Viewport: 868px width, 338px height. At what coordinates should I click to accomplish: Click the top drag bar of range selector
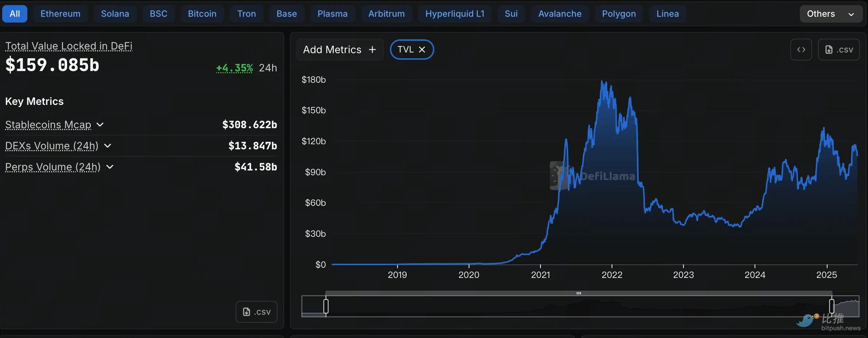click(578, 293)
